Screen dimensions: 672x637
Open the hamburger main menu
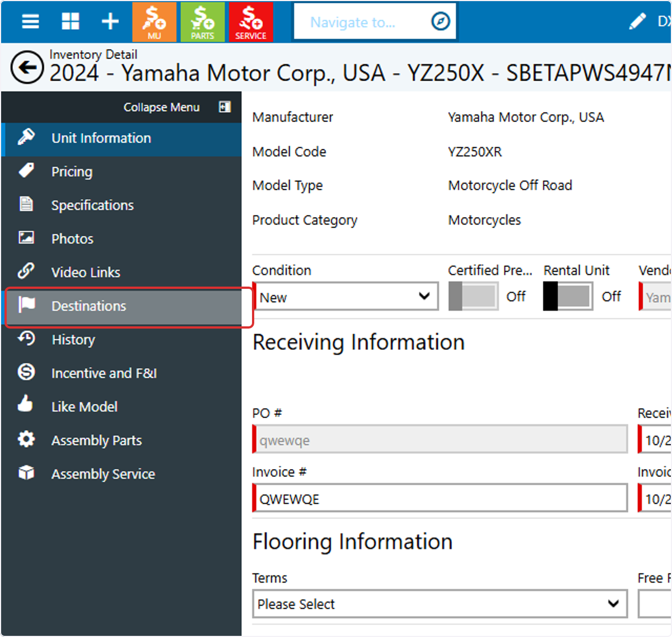(30, 22)
